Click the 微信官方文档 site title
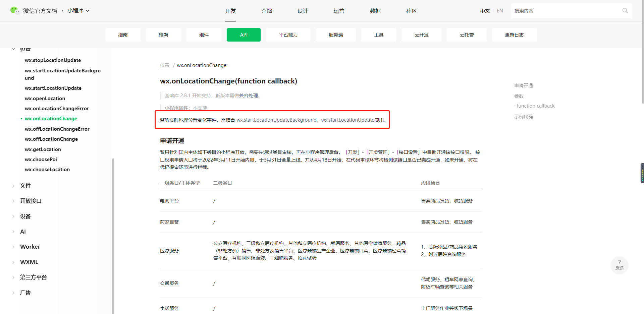This screenshot has width=644, height=314. click(x=40, y=11)
